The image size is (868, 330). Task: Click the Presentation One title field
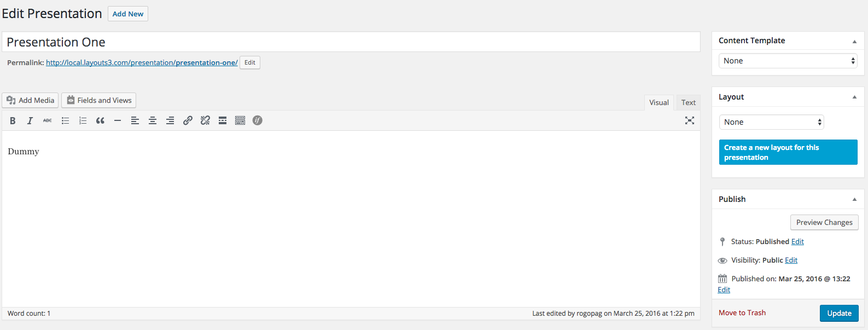click(351, 42)
